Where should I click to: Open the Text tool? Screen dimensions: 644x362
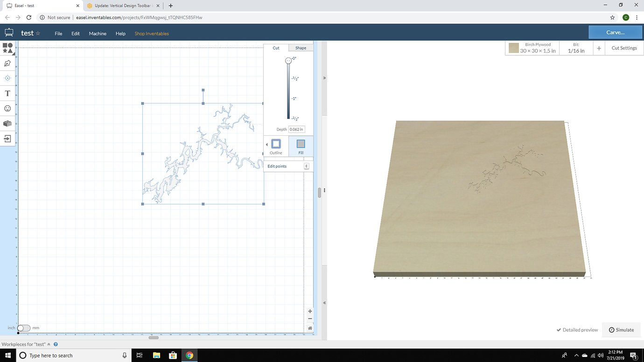pyautogui.click(x=7, y=93)
